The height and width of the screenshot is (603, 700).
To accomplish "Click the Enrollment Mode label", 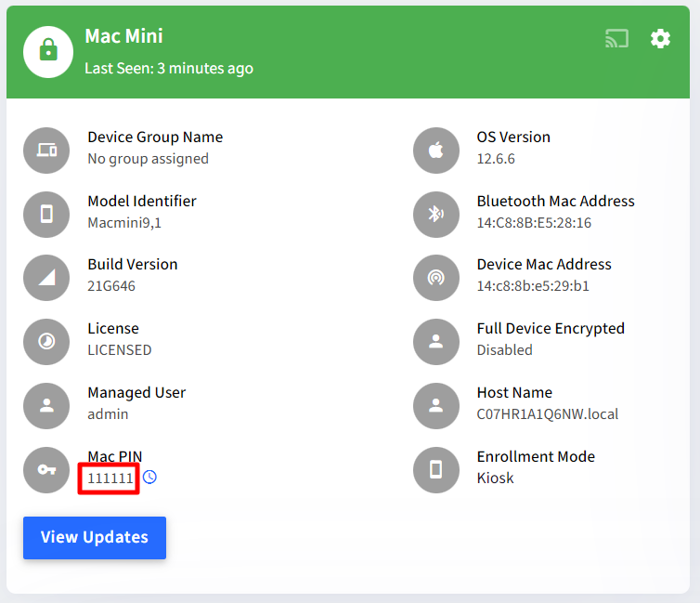I will (536, 456).
